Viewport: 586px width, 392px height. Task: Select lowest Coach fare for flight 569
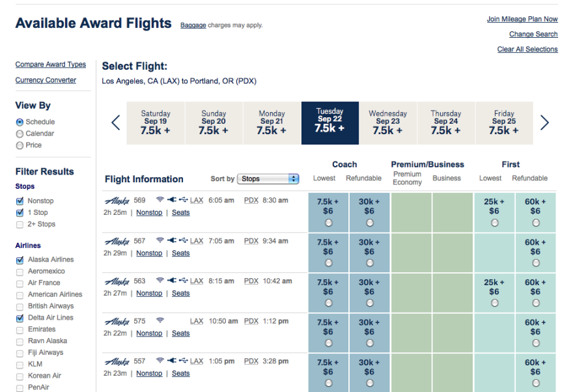(328, 223)
